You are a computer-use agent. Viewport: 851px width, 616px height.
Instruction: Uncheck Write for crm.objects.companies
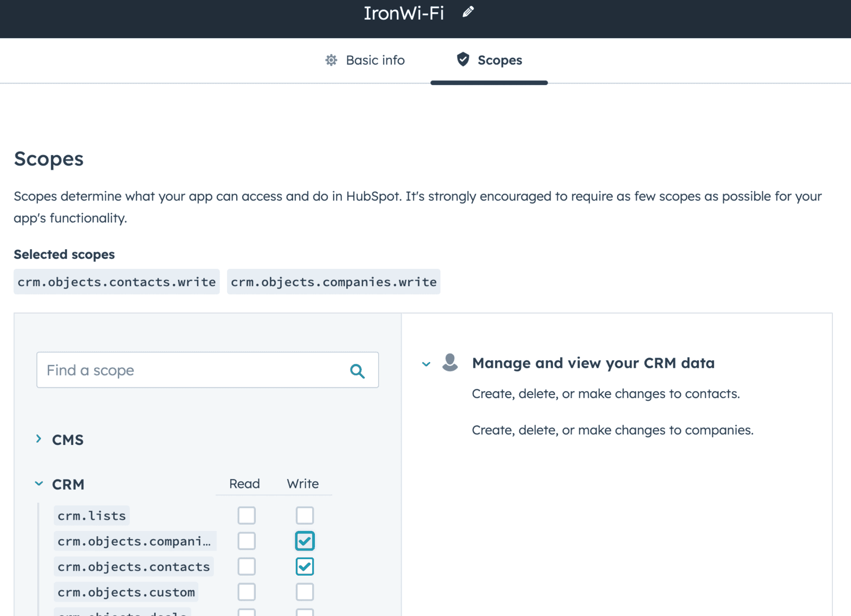pos(305,541)
